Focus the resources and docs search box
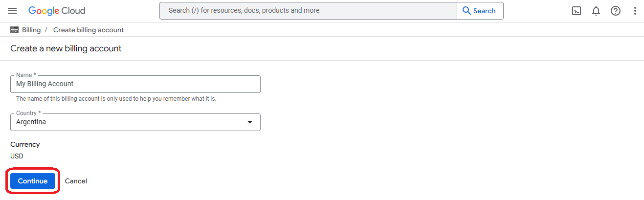The image size is (644, 200). click(x=308, y=11)
